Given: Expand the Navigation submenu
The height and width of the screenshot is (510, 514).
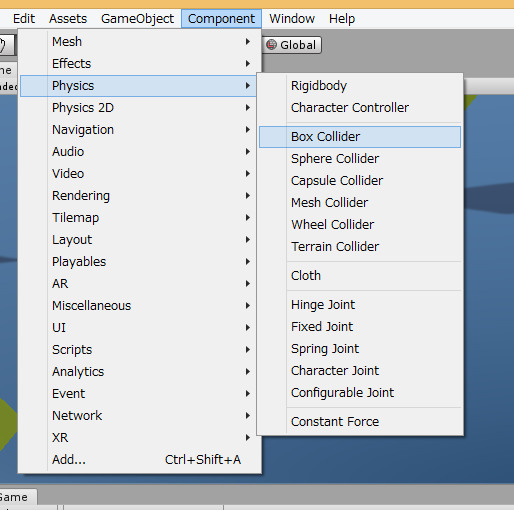Looking at the screenshot, I should (138, 130).
